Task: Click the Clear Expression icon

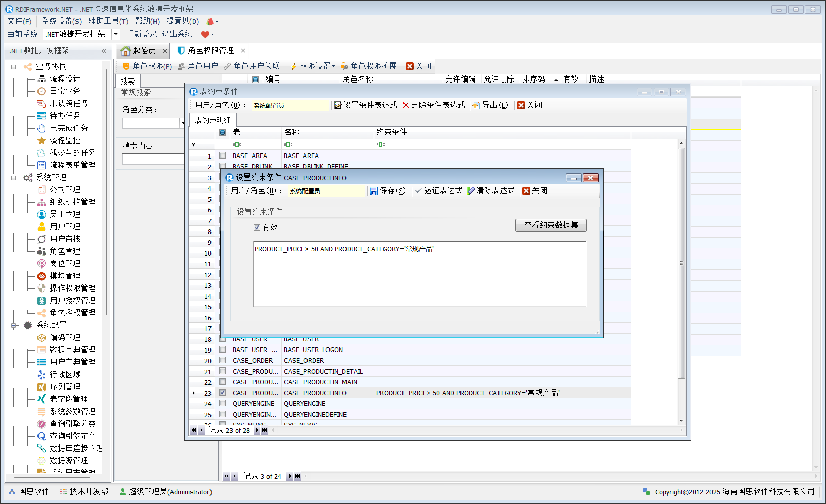Action: [x=471, y=191]
